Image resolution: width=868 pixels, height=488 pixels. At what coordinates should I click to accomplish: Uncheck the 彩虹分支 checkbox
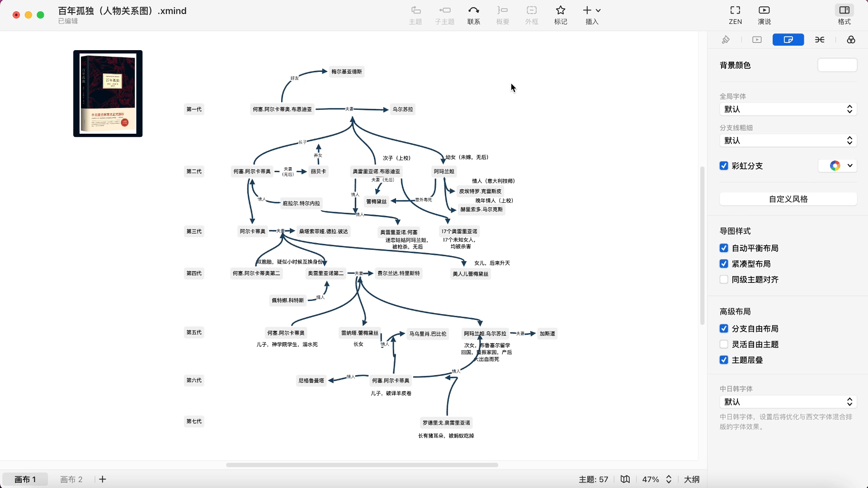point(724,166)
